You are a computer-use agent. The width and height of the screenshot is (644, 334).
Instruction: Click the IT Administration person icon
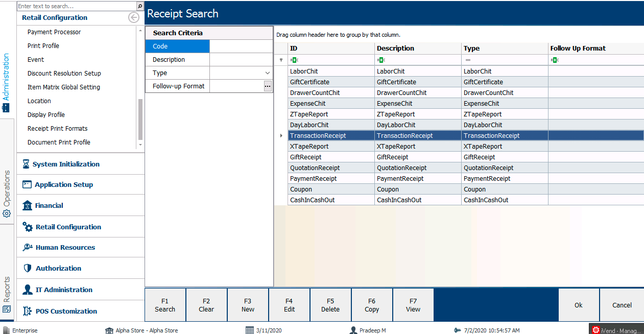coord(28,290)
